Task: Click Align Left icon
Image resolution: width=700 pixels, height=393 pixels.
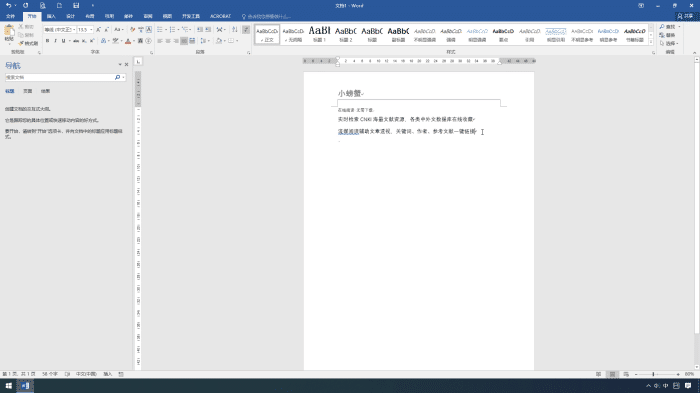Action: tap(160, 41)
